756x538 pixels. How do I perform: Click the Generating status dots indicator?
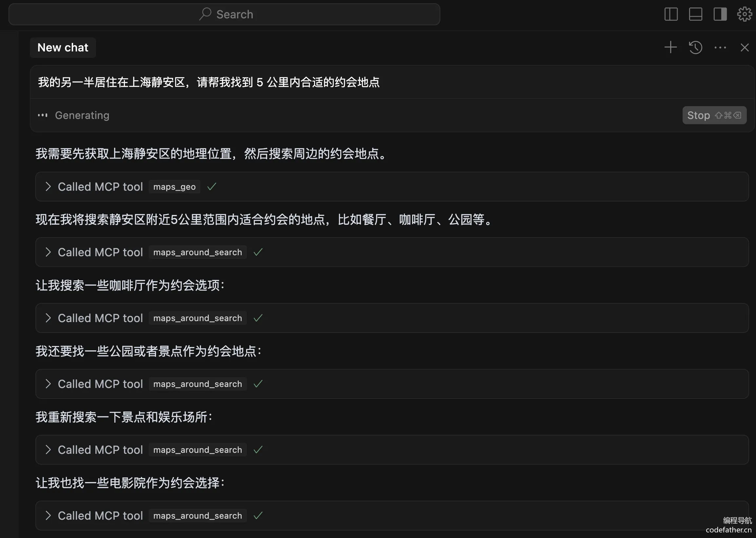42,115
